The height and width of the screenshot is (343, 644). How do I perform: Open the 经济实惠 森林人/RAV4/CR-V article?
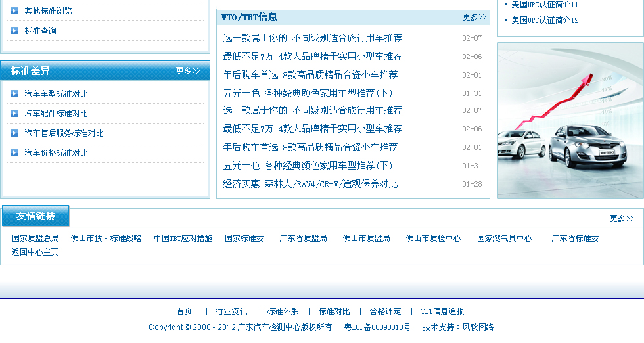pos(310,184)
